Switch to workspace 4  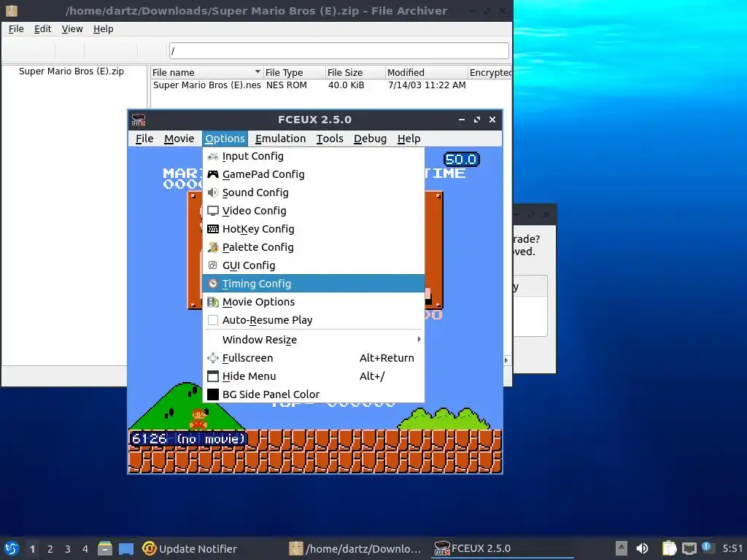(x=85, y=549)
